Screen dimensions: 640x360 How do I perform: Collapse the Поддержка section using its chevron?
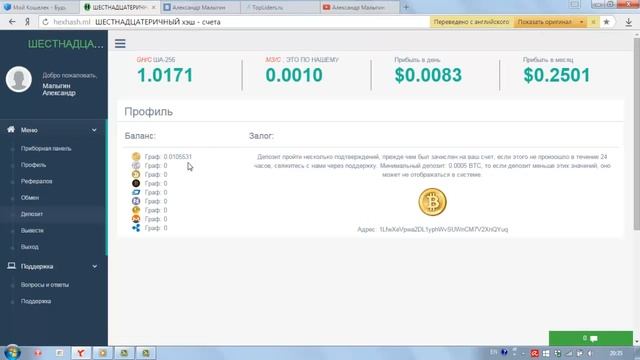coord(94,266)
